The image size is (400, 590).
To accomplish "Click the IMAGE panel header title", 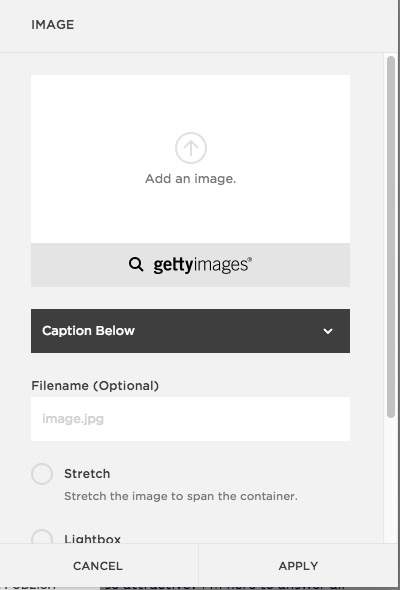I will point(53,25).
